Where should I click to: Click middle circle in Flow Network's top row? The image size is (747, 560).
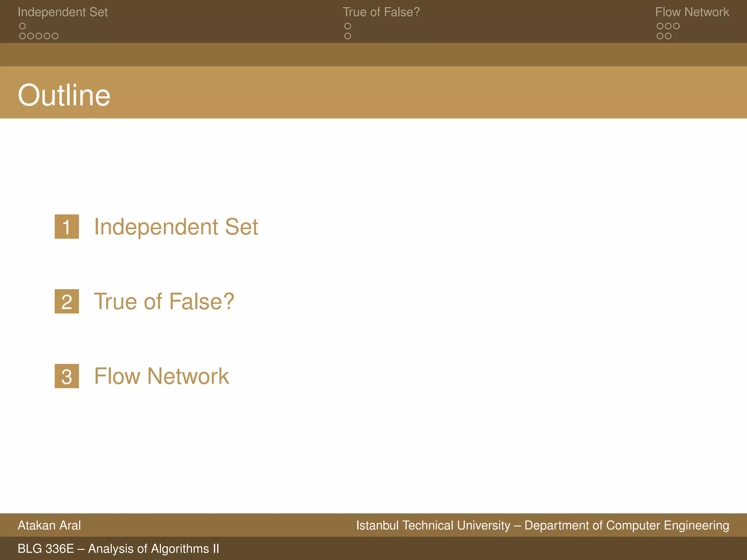(668, 26)
